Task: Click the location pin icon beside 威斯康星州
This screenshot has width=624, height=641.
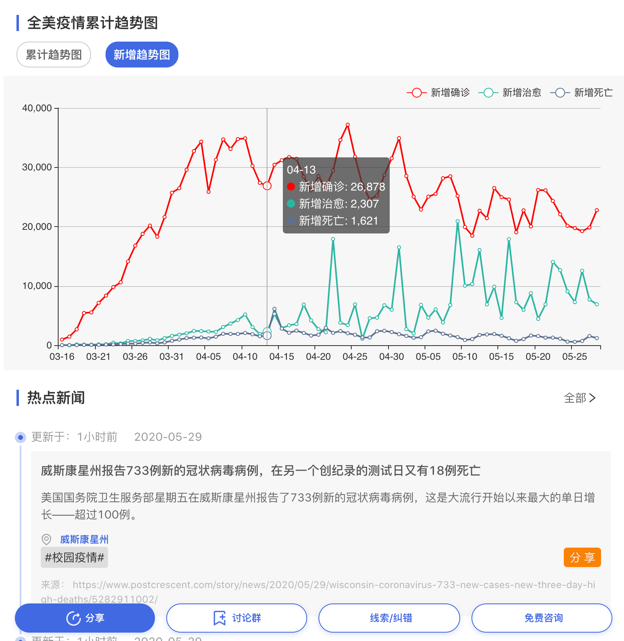Action: [46, 540]
